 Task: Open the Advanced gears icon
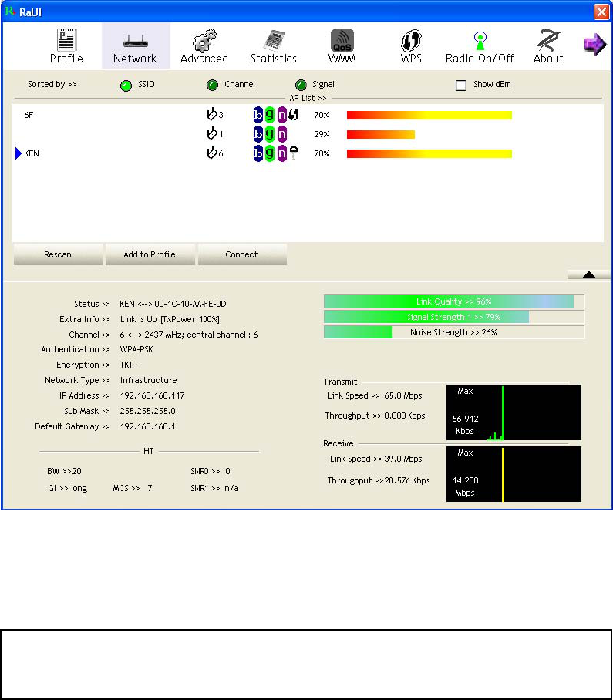click(204, 40)
